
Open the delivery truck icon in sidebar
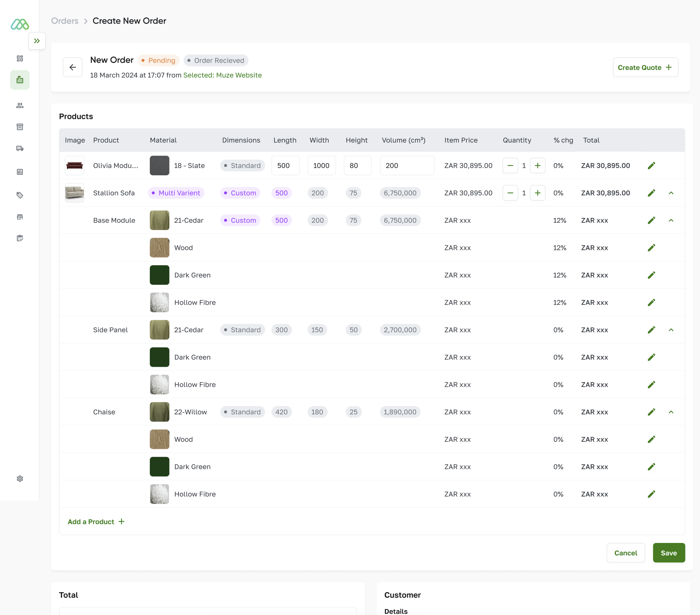click(x=20, y=149)
